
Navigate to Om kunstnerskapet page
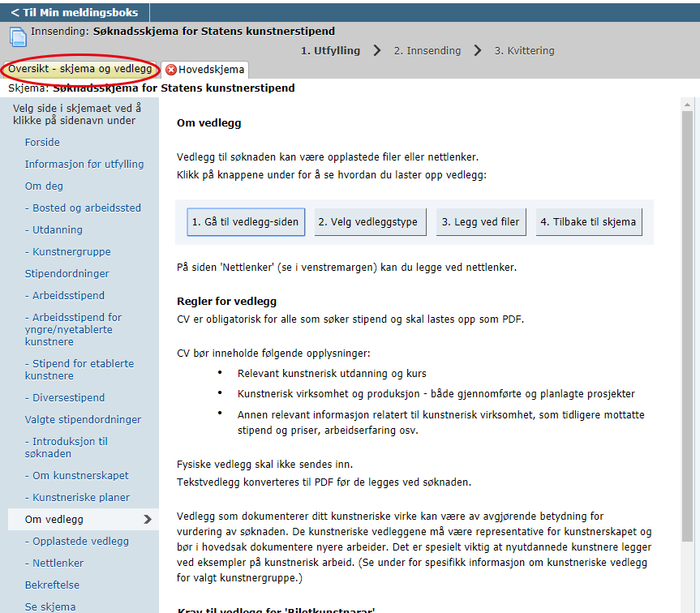coord(77,476)
